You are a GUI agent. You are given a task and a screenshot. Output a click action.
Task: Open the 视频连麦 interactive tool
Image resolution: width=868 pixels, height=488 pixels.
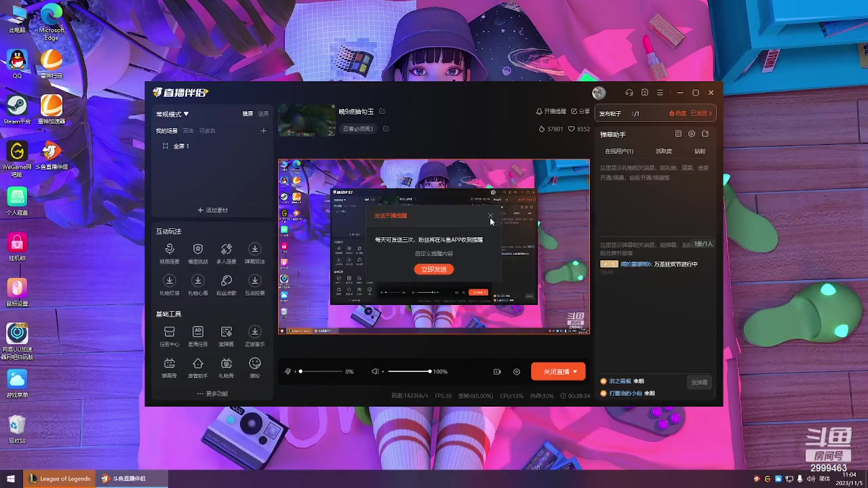170,253
